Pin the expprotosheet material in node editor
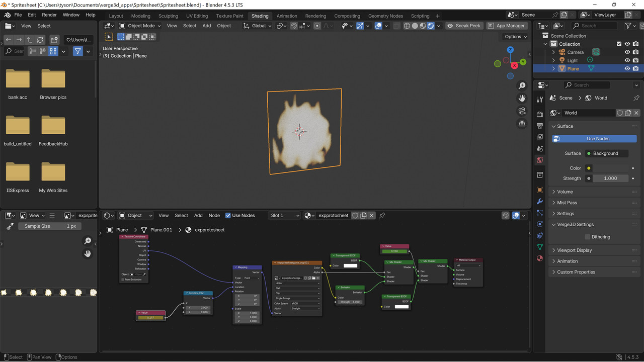Viewport: 644px width, 362px height. pyautogui.click(x=382, y=216)
